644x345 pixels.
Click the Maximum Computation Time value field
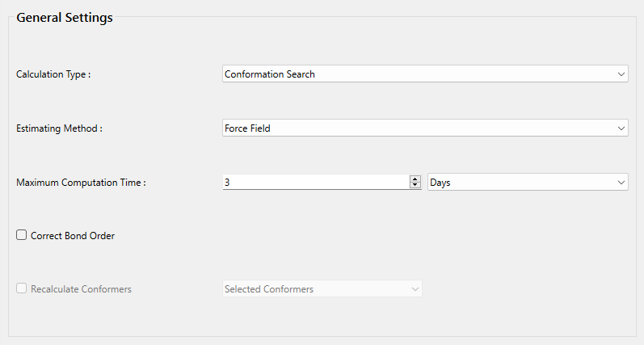(315, 183)
